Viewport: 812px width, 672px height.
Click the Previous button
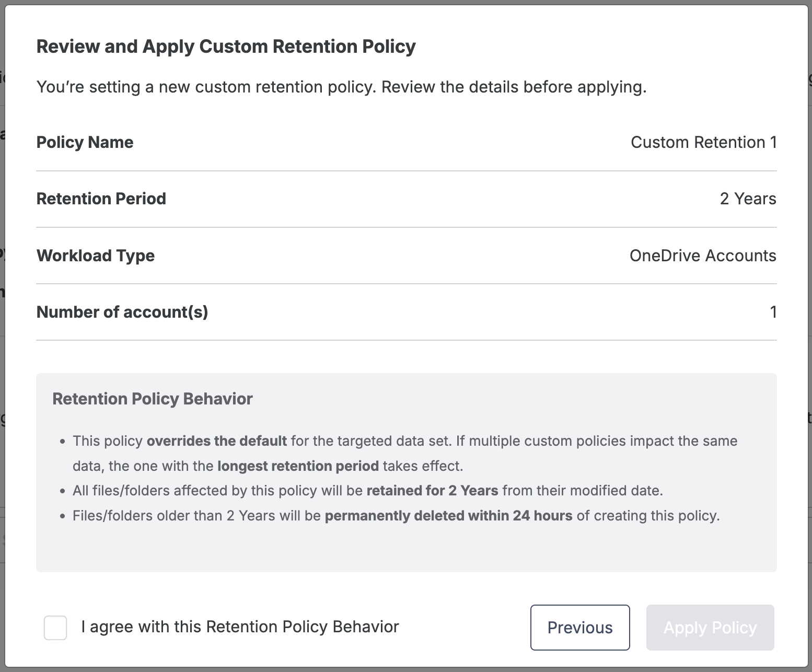coord(580,628)
